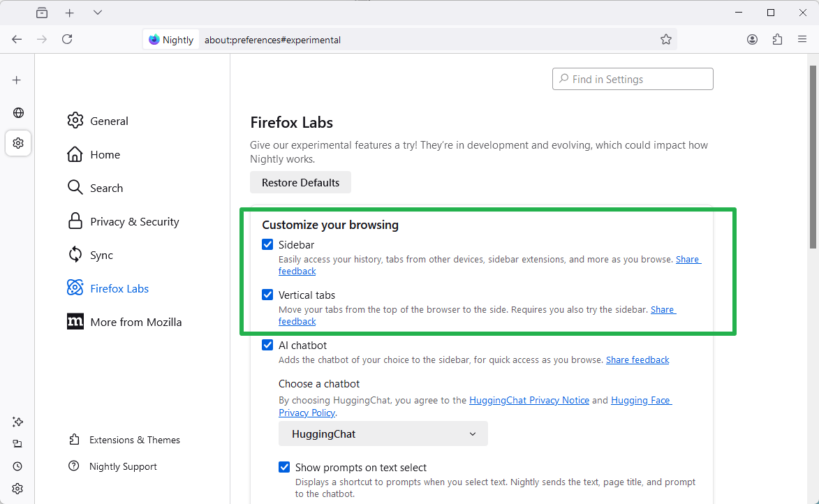Expand the HuggingChat chatbot dropdown
Viewport: 819px width, 504px height.
click(383, 433)
